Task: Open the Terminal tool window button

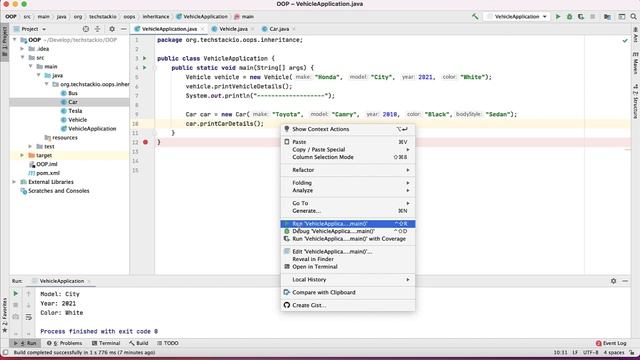Action: tap(106, 343)
